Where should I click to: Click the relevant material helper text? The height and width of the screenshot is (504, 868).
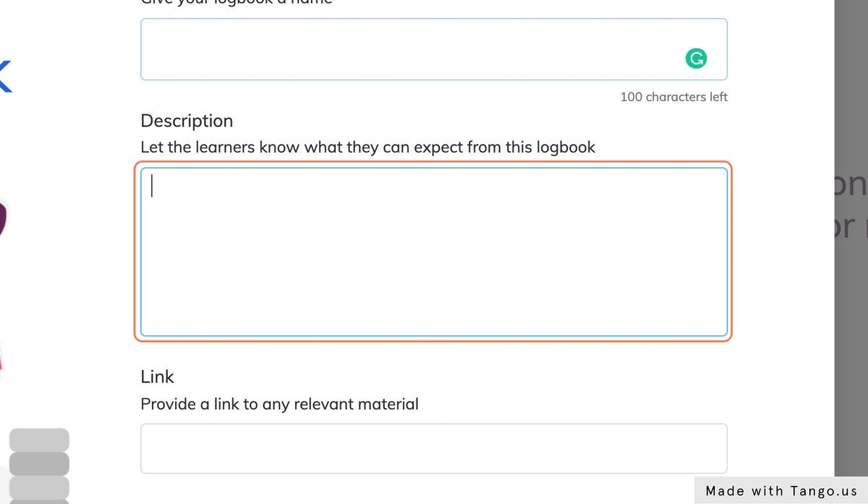click(x=279, y=404)
